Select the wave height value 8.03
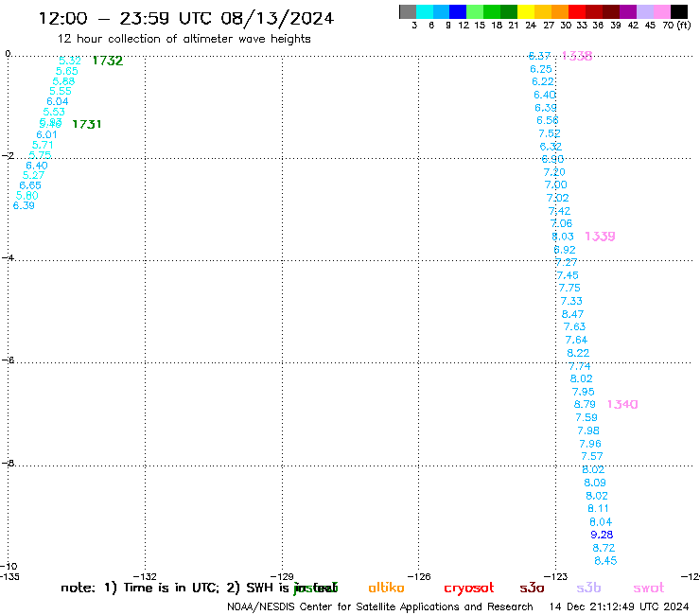The width and height of the screenshot is (700, 615). 563,237
